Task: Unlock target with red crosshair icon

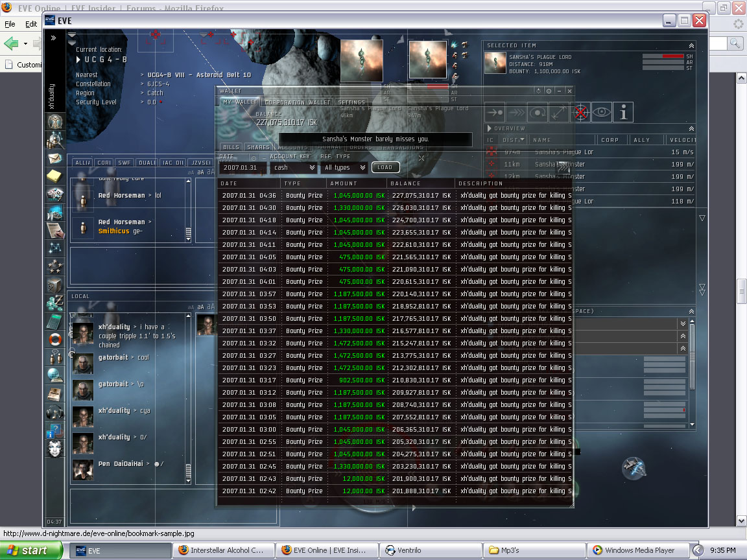Action: pos(580,112)
